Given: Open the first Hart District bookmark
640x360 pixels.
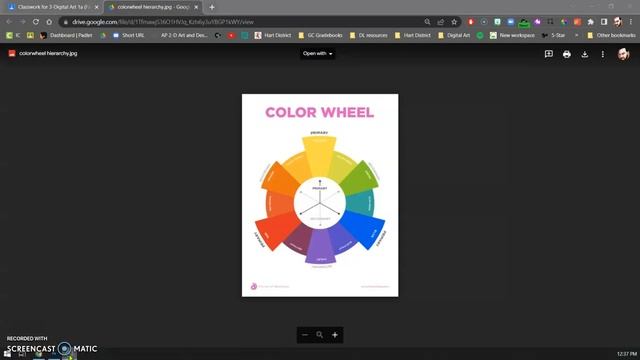Looking at the screenshot, I should click(273, 36).
